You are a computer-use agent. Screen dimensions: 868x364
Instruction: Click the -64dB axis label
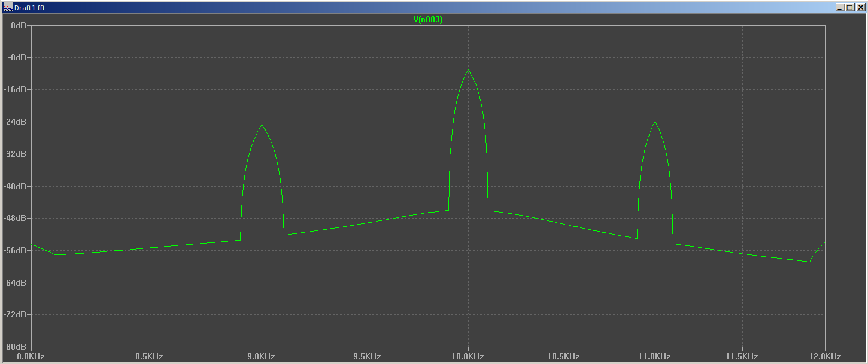coord(16,283)
